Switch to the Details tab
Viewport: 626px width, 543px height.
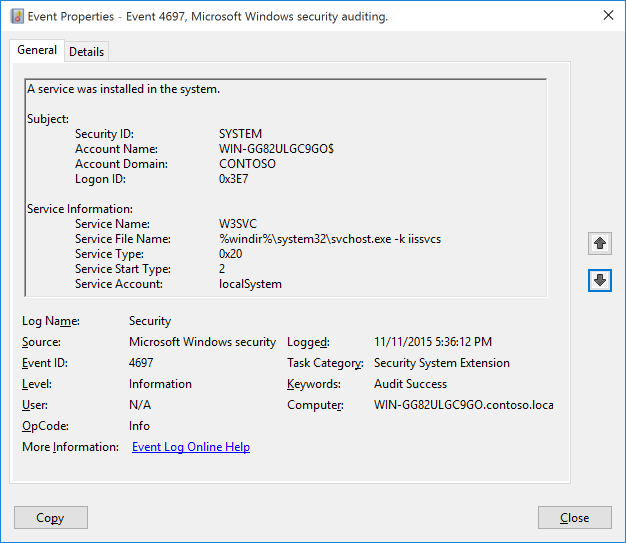point(86,52)
